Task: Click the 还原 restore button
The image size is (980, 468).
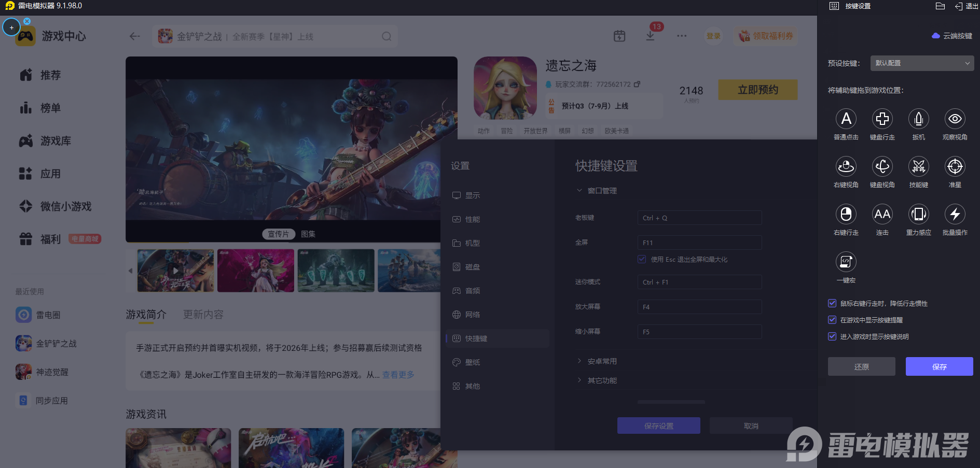Action: (x=862, y=366)
